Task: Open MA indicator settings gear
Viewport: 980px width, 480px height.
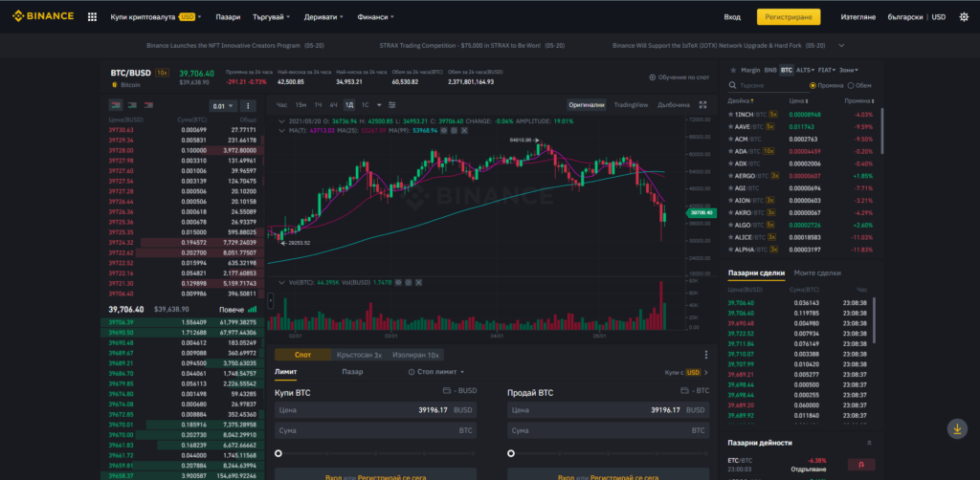Action: (x=455, y=130)
